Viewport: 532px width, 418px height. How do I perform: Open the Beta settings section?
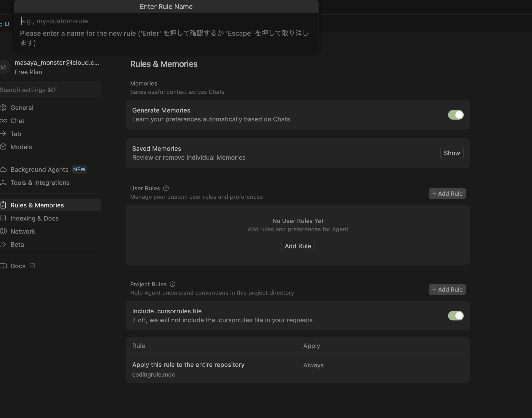coord(17,244)
